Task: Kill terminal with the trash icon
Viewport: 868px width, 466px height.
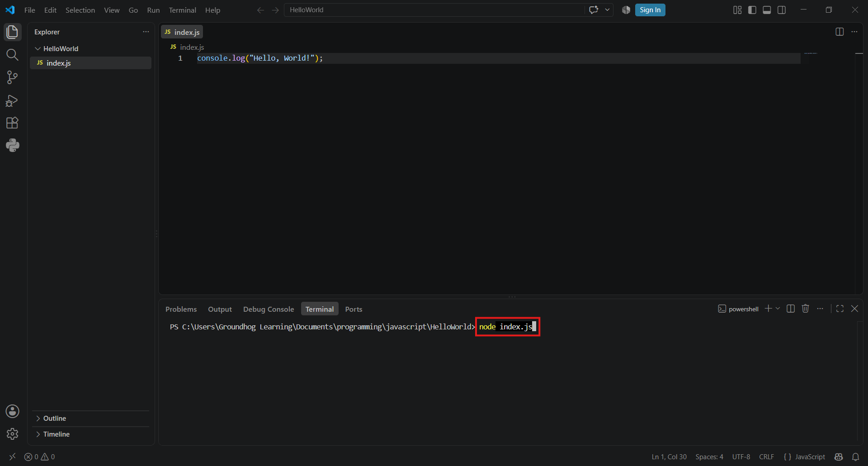Action: 805,309
